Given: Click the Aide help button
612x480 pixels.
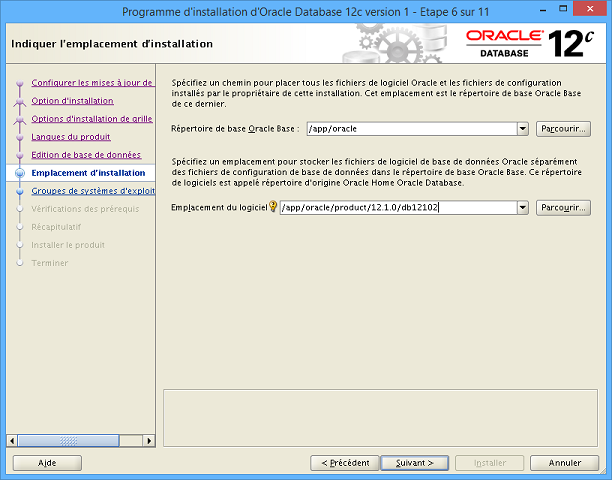Looking at the screenshot, I should [47, 463].
